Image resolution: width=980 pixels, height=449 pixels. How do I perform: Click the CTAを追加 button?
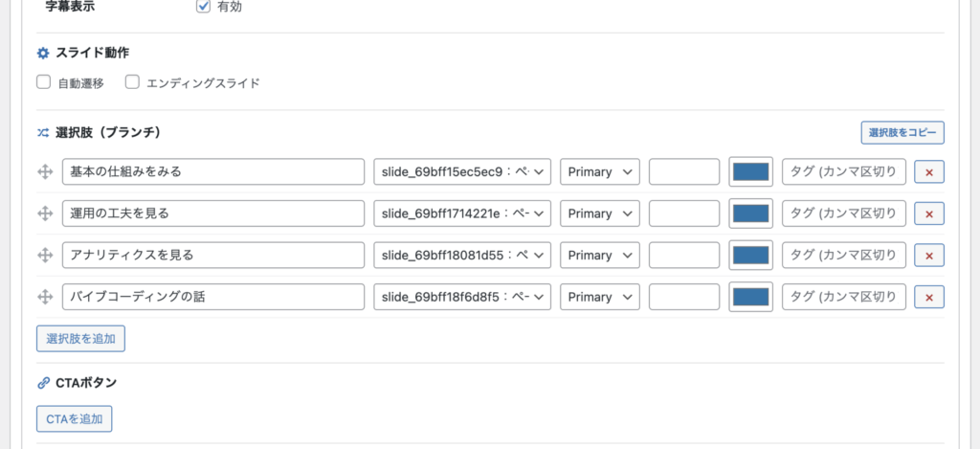(x=74, y=419)
